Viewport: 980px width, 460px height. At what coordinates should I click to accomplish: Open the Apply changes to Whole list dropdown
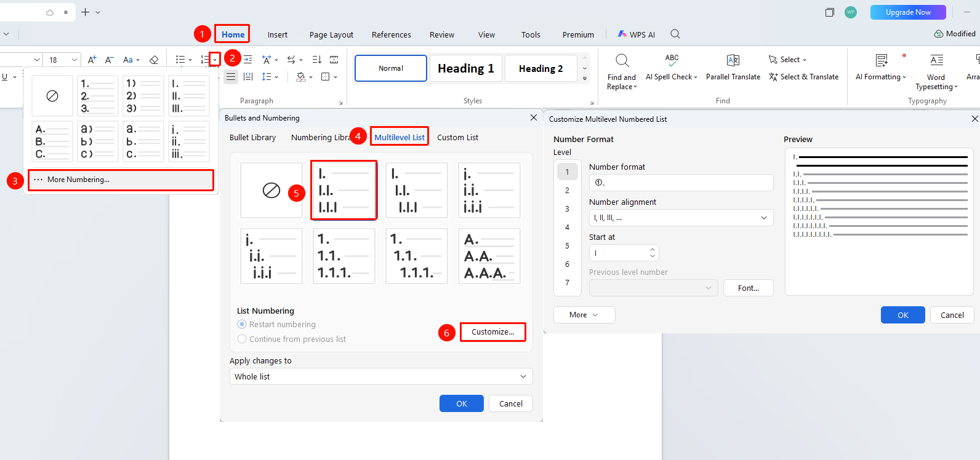(381, 376)
